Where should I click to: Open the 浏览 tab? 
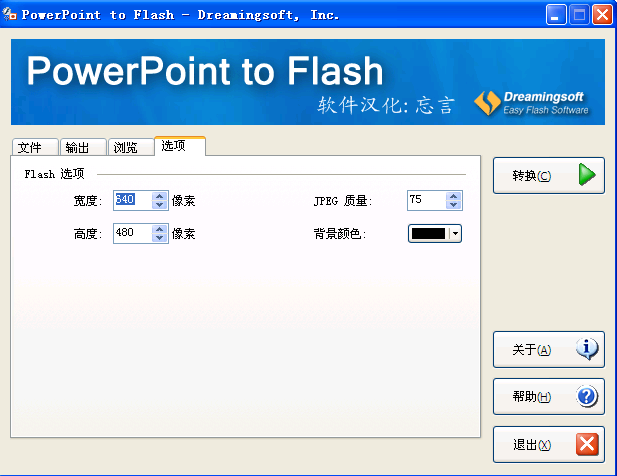tap(131, 147)
